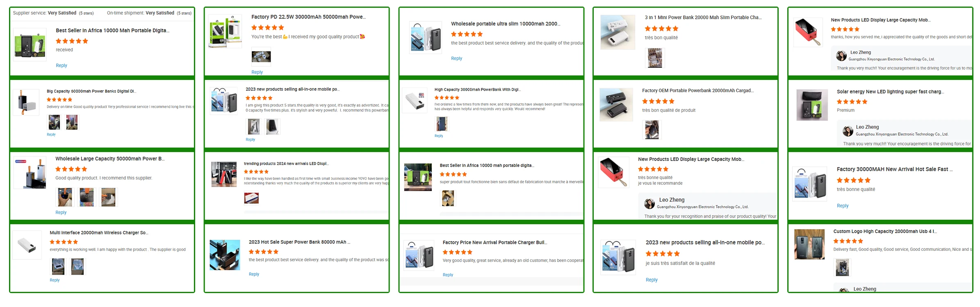
Task: Open Big Capacity 60000mah Power Banks title
Action: (x=91, y=91)
